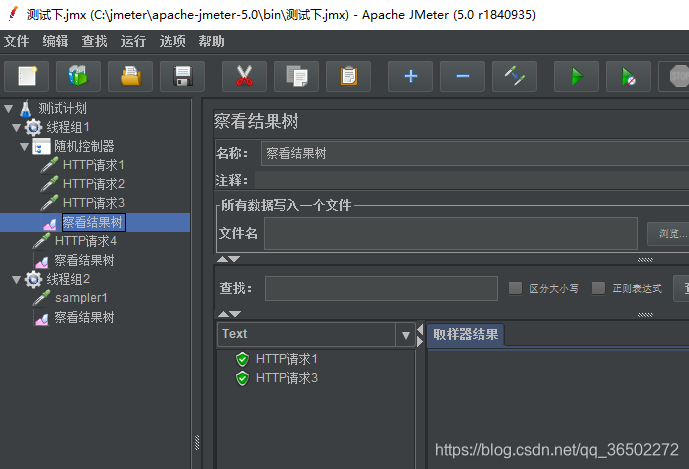This screenshot has width=689, height=469.
Task: Open the 文件 menu
Action: click(x=17, y=41)
